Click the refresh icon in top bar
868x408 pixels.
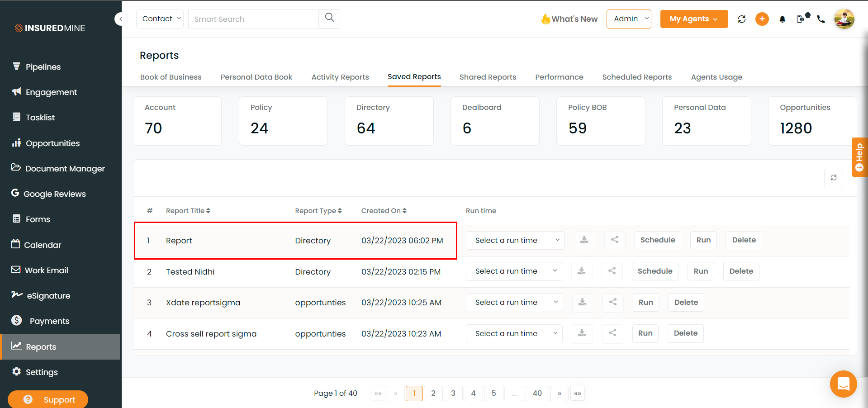click(x=742, y=19)
